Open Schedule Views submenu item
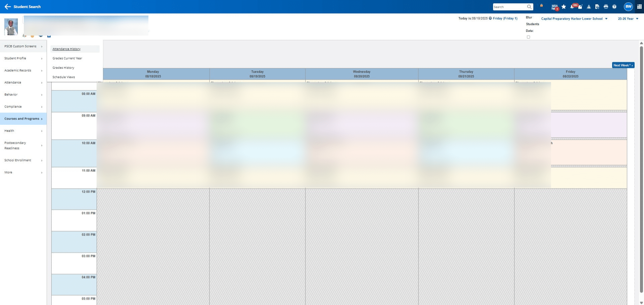 tap(64, 77)
